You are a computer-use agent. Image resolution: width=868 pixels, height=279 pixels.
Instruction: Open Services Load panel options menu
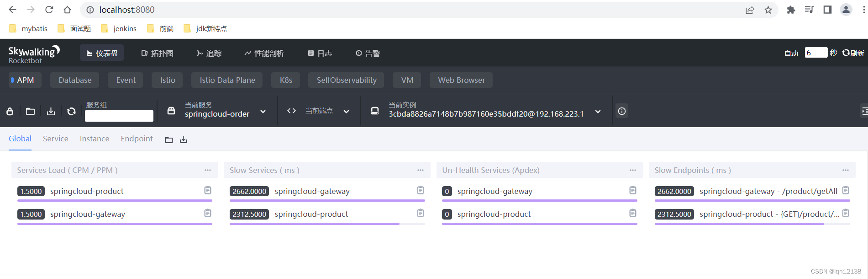[208, 170]
